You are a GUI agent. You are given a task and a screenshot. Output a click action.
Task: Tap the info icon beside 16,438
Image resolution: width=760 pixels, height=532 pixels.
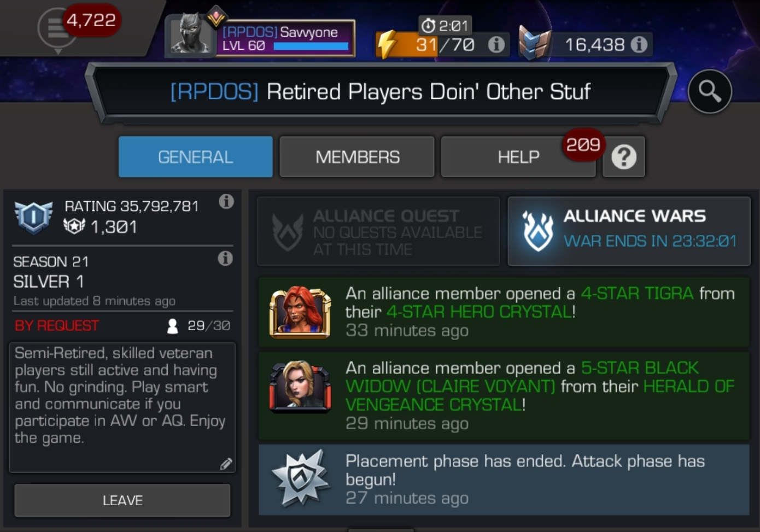(x=639, y=44)
